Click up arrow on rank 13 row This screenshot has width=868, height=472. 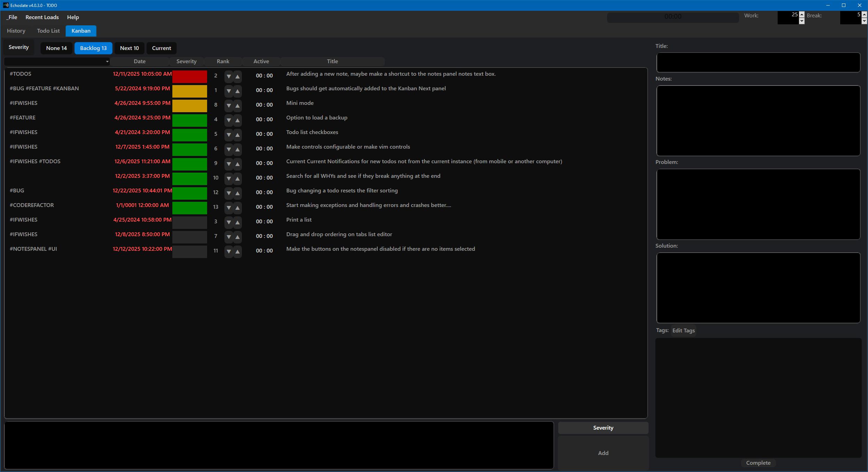(x=237, y=207)
